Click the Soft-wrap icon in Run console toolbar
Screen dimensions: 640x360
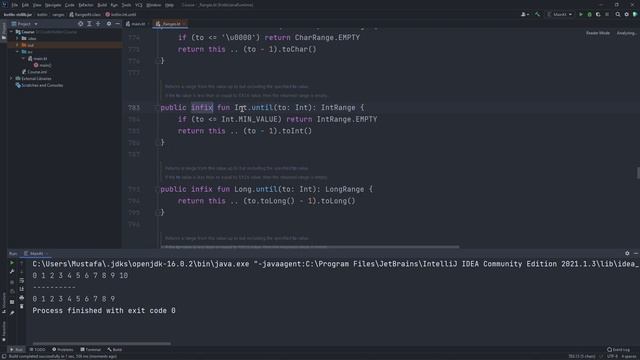pos(22,280)
